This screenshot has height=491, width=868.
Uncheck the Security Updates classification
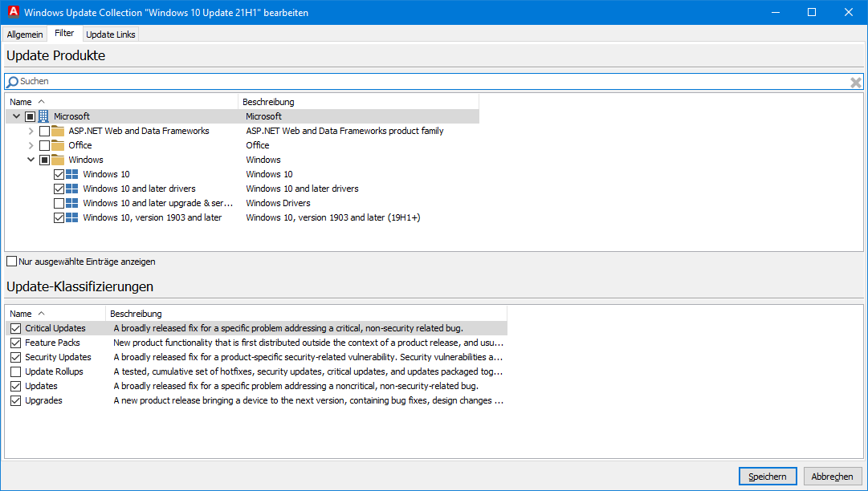click(x=15, y=357)
